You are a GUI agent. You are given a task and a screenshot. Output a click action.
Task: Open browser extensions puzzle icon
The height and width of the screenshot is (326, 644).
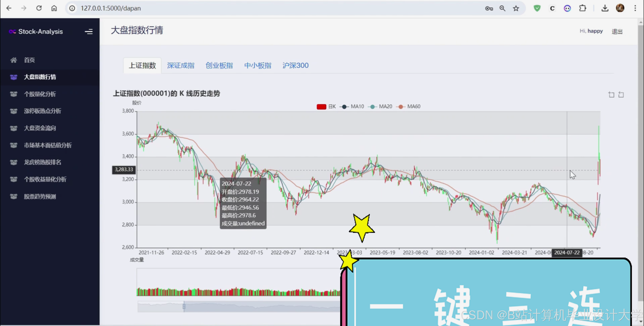click(x=582, y=8)
